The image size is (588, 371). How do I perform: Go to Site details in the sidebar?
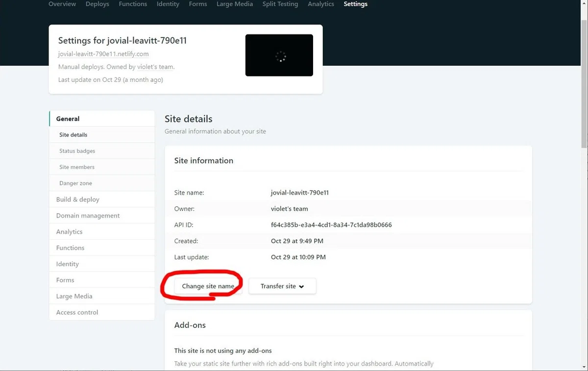click(102, 135)
